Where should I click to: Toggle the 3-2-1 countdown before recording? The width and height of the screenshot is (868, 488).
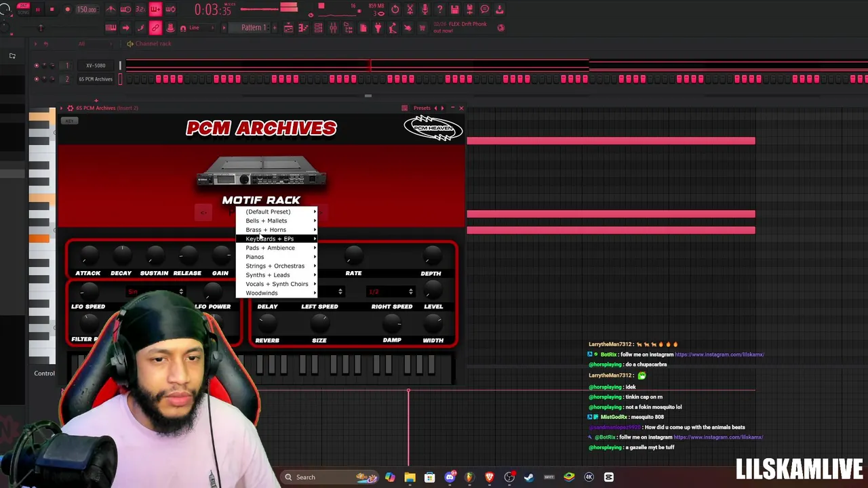point(140,9)
